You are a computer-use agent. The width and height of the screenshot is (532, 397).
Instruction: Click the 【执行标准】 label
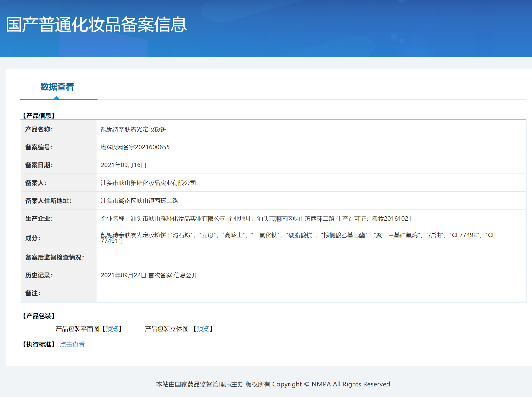(39, 345)
